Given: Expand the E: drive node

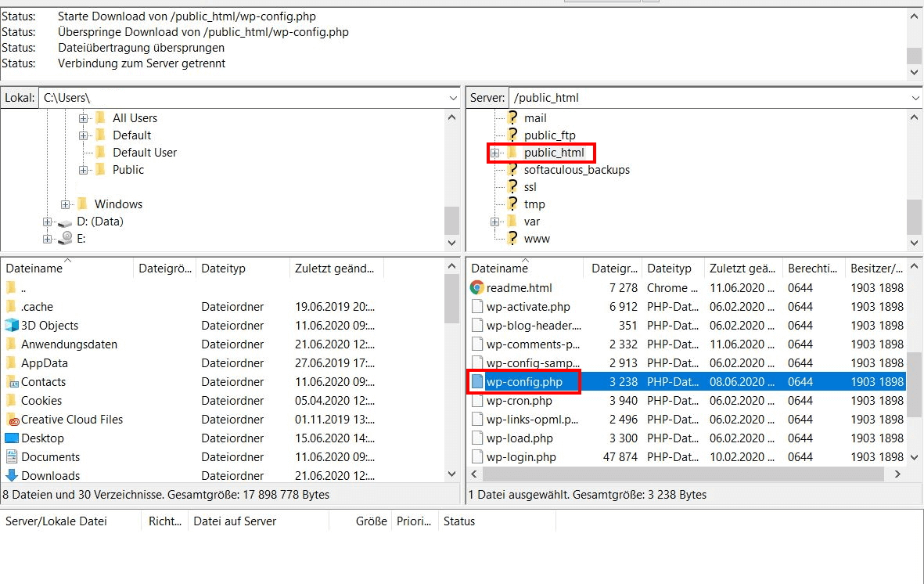Looking at the screenshot, I should pos(47,239).
